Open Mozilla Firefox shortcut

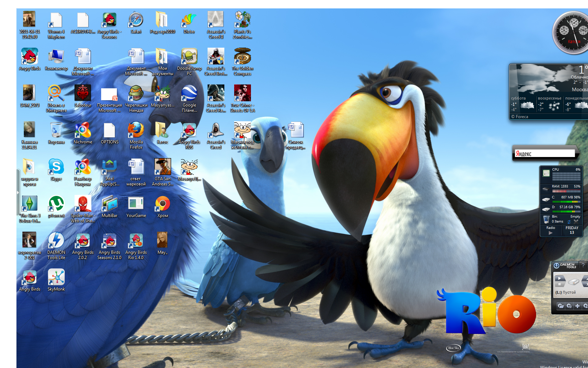pyautogui.click(x=136, y=135)
